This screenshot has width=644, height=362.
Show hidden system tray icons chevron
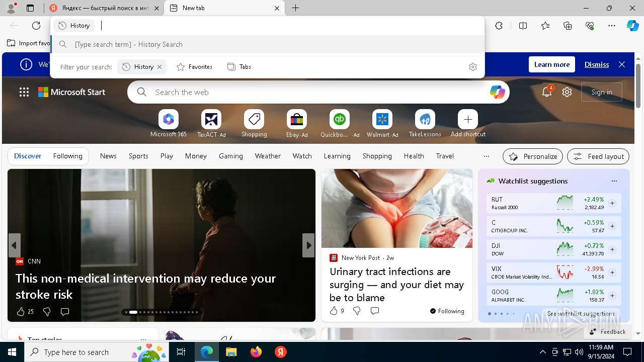pyautogui.click(x=542, y=352)
